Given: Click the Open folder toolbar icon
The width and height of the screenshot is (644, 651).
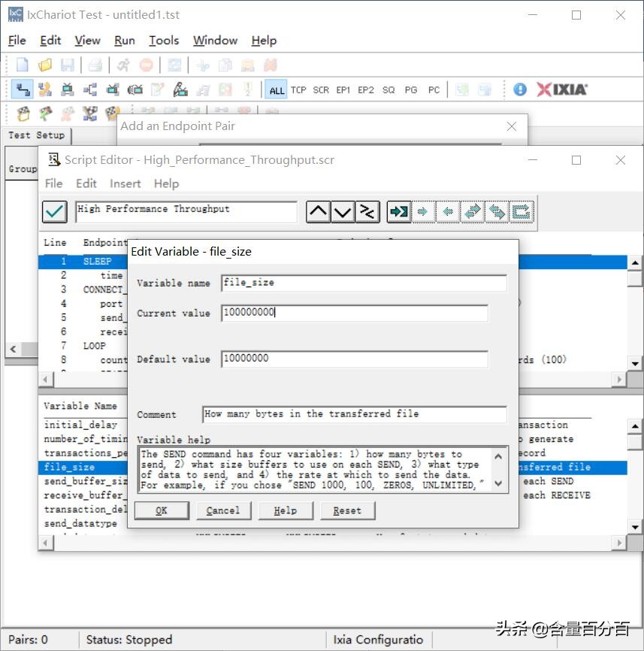Looking at the screenshot, I should (45, 65).
